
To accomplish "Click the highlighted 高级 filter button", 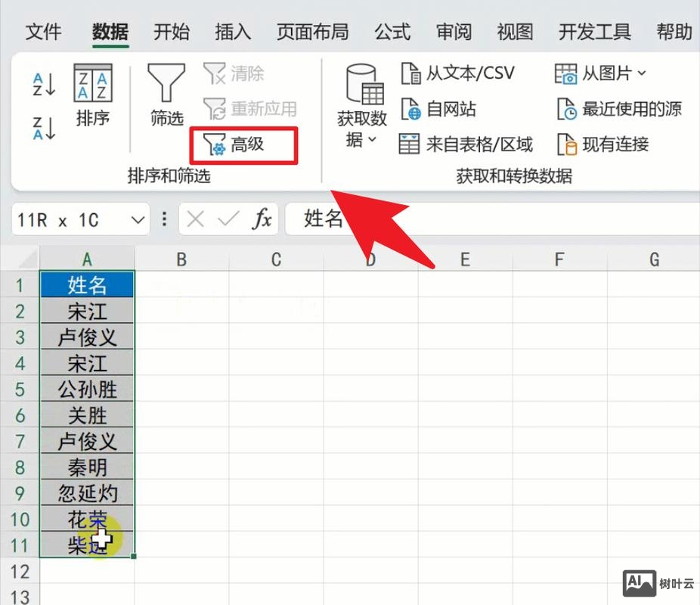I will [242, 144].
